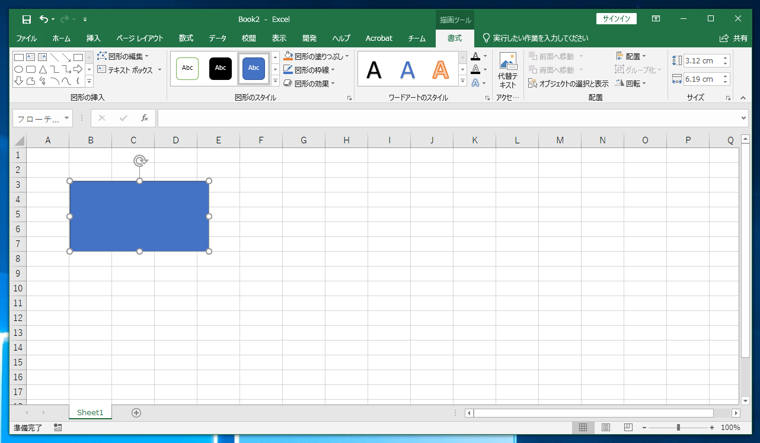Viewport: 760px width, 443px height.
Task: Open the Name Box dropdown arrow
Action: pyautogui.click(x=67, y=118)
